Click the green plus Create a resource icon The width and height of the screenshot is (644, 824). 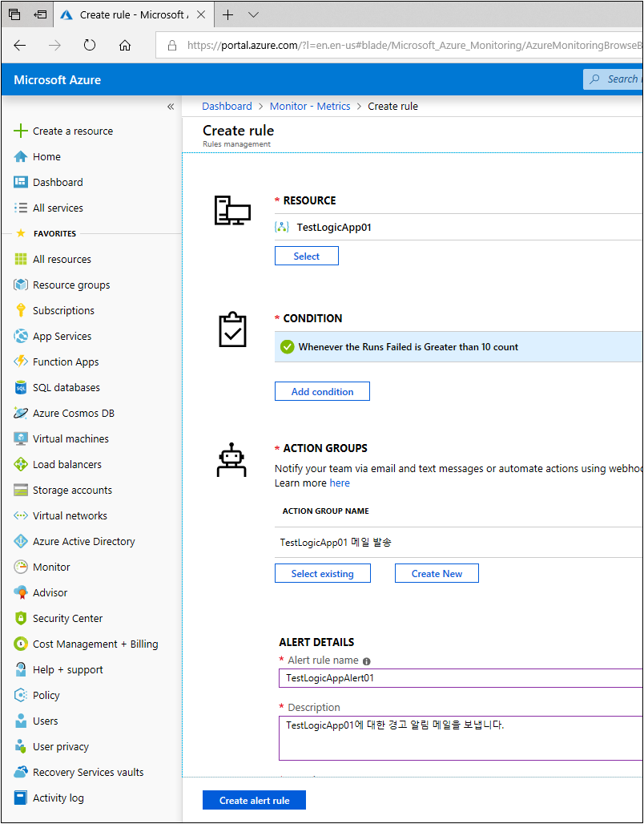tap(21, 131)
